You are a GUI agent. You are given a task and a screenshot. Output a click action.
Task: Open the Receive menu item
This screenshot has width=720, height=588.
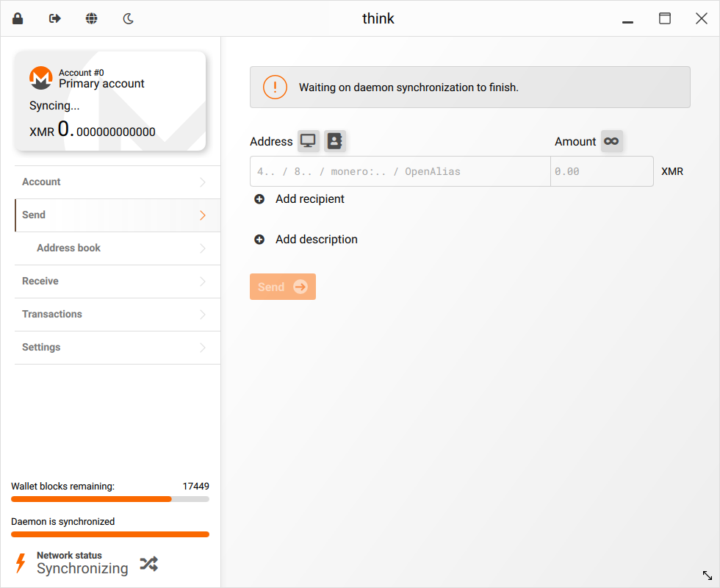(x=118, y=282)
